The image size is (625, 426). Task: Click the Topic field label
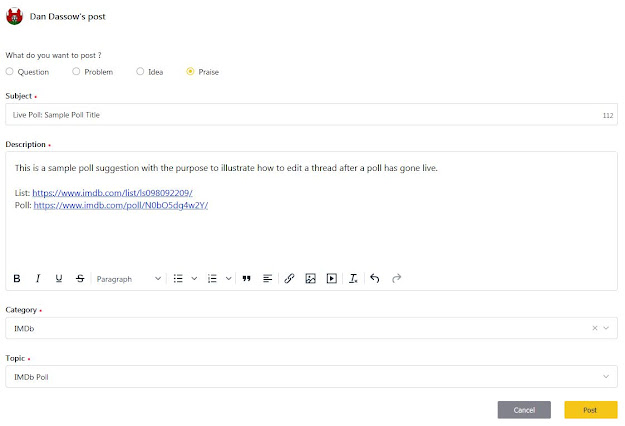(15, 358)
